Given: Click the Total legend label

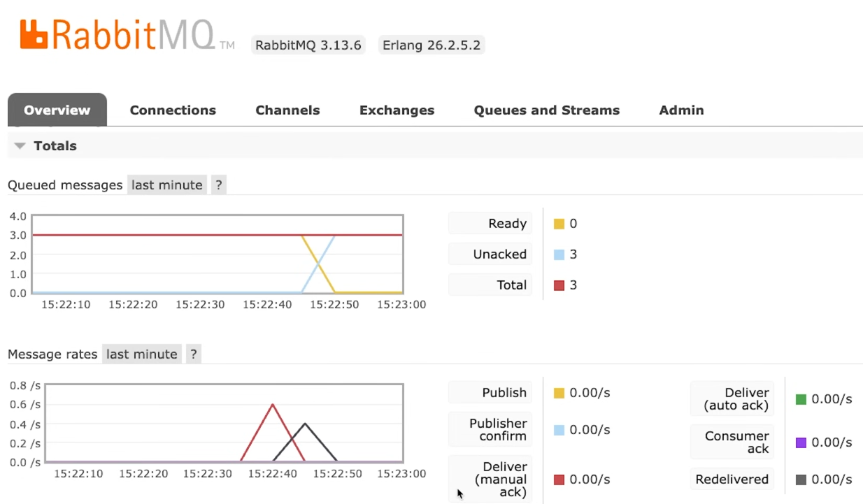Looking at the screenshot, I should coord(490,285).
